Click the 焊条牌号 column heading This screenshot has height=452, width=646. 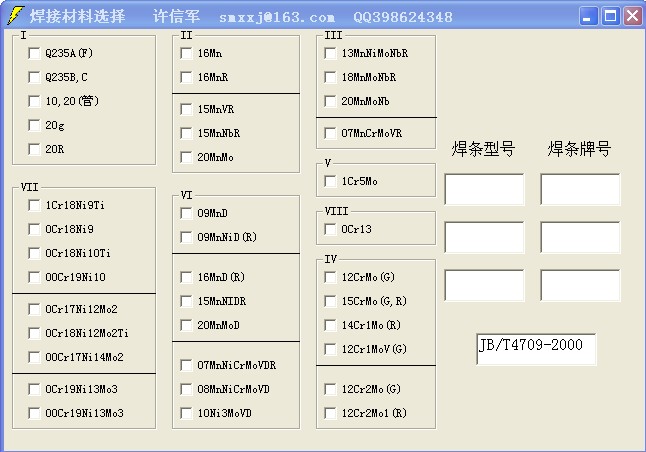pyautogui.click(x=579, y=149)
